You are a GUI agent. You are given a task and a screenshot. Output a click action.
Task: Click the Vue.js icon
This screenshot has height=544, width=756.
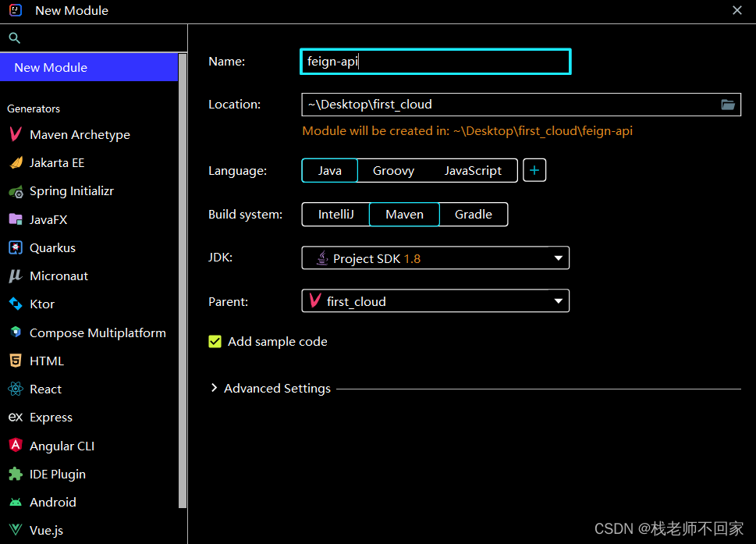[x=16, y=529]
